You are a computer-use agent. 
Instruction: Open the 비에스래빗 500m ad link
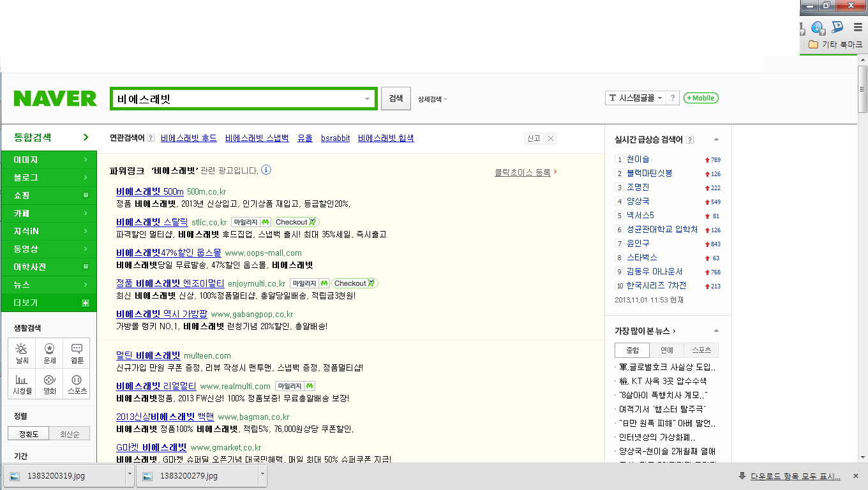150,191
